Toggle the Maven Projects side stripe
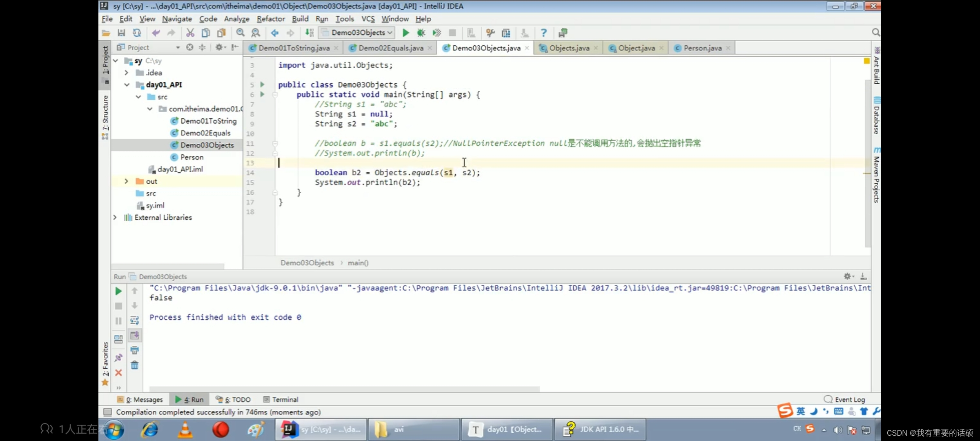980x441 pixels. [x=876, y=176]
